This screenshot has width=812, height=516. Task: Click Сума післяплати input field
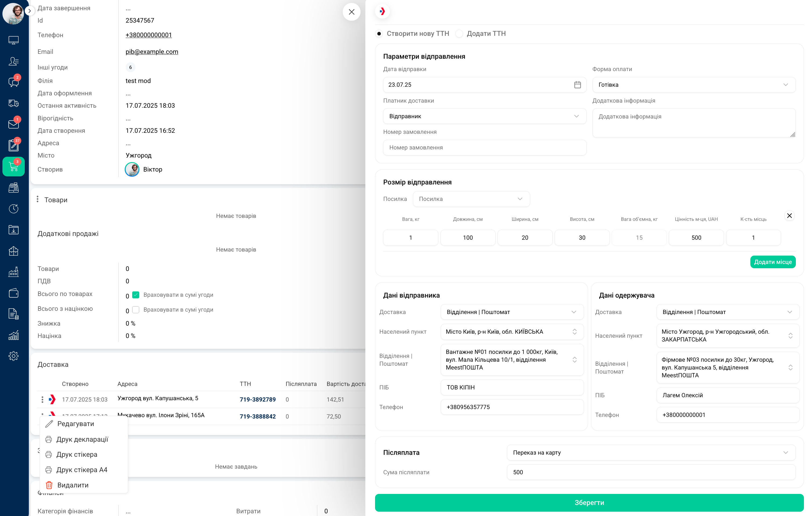(x=651, y=472)
